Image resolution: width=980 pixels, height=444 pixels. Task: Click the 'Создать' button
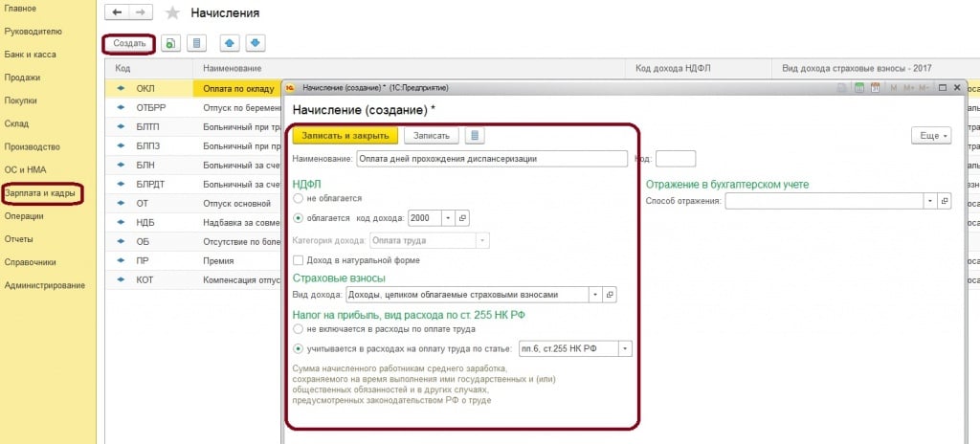pyautogui.click(x=129, y=43)
